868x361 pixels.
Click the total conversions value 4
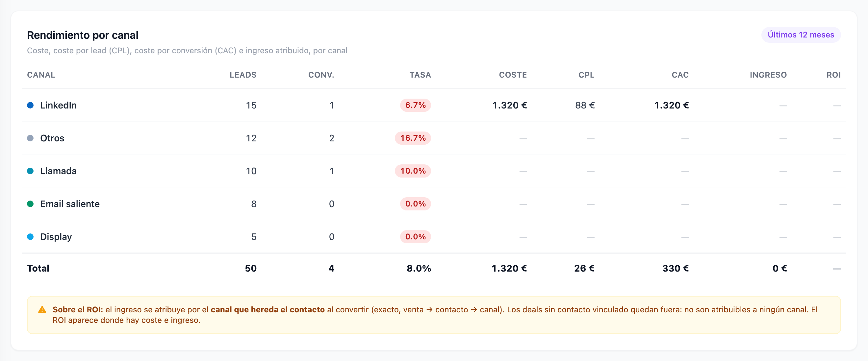(331, 268)
